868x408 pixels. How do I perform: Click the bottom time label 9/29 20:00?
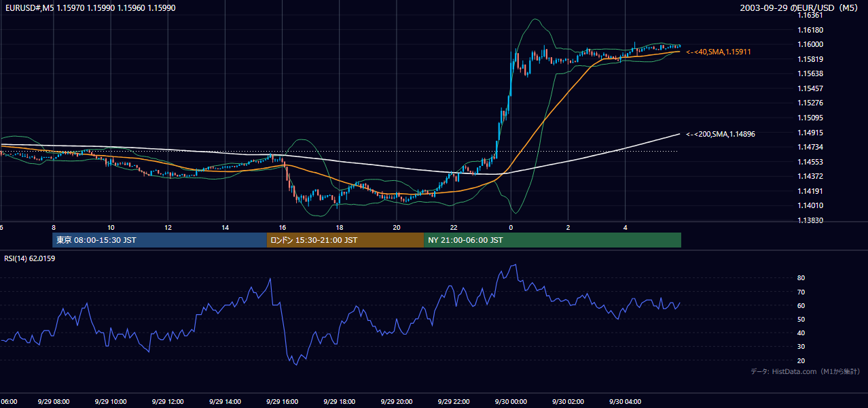(x=396, y=402)
